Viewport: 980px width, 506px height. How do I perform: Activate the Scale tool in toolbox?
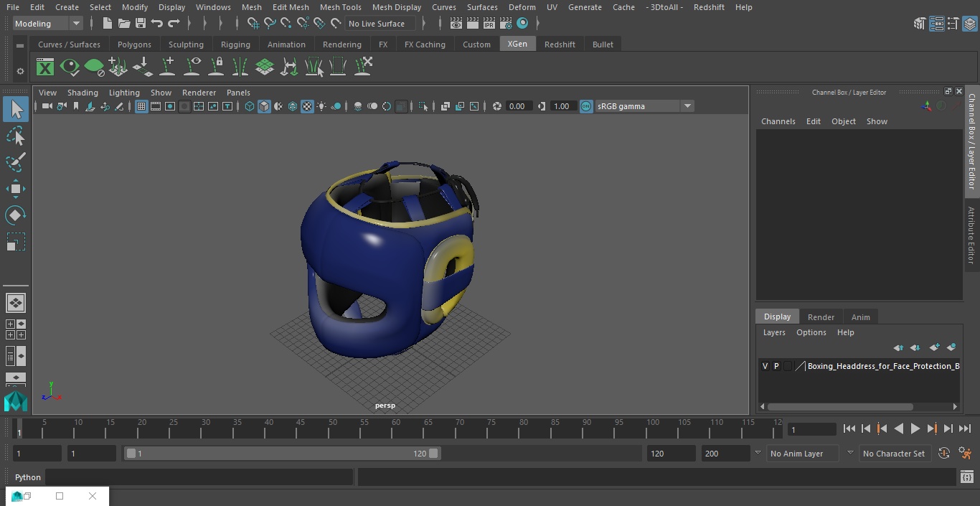click(16, 242)
